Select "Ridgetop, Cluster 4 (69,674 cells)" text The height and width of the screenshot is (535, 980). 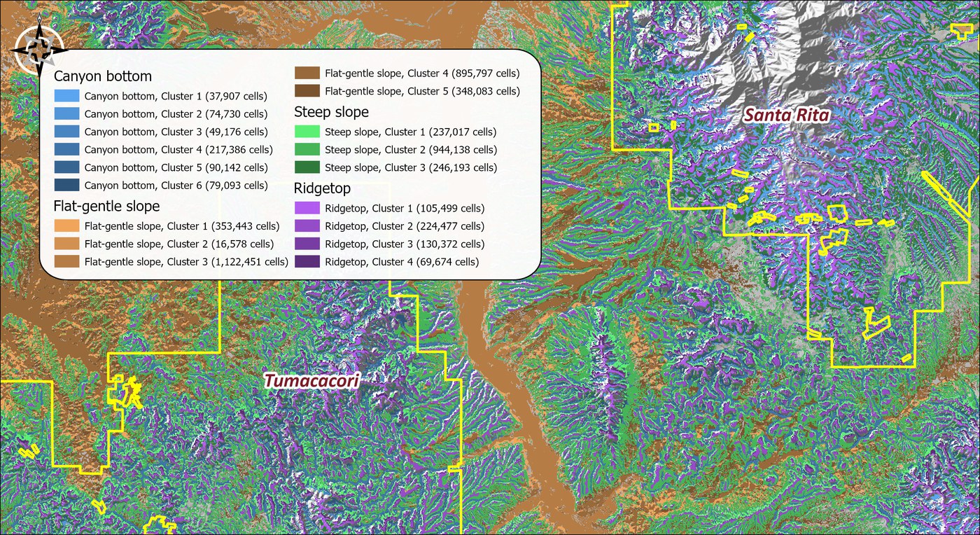402,262
